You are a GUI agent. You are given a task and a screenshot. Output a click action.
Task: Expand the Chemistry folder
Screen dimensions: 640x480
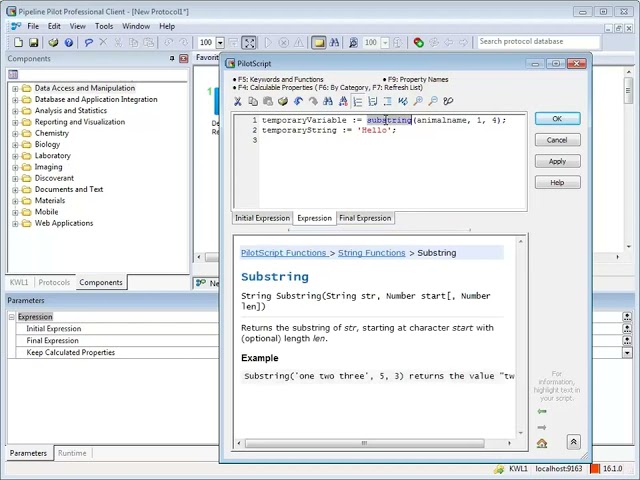point(15,133)
